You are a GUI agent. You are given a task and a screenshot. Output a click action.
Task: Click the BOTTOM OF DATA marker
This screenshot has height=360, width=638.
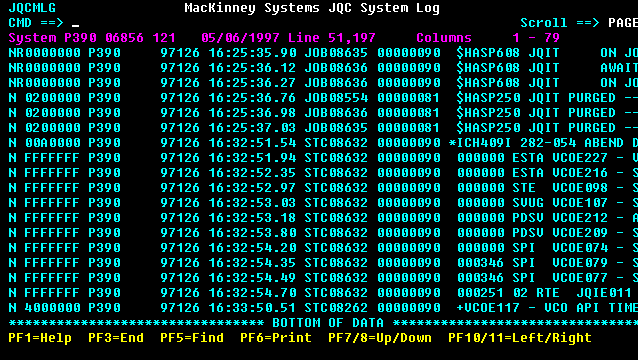[x=328, y=323]
